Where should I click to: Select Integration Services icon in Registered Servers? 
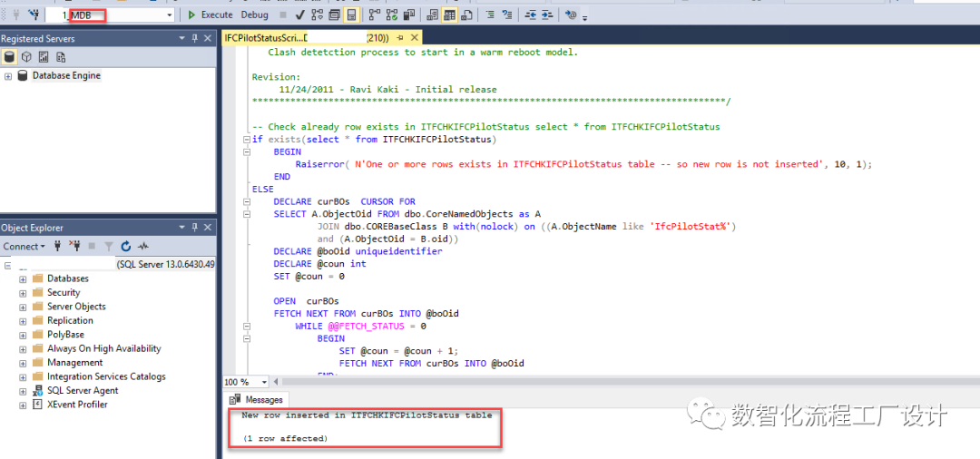61,57
